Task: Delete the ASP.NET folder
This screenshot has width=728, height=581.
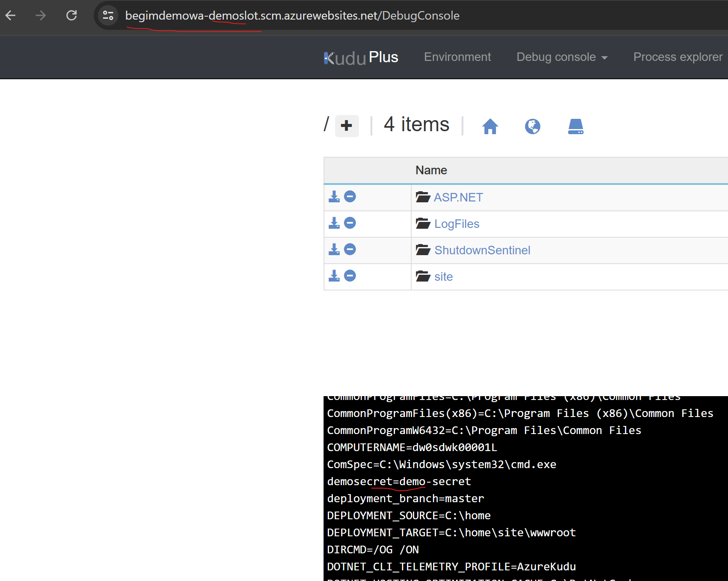Action: click(350, 196)
